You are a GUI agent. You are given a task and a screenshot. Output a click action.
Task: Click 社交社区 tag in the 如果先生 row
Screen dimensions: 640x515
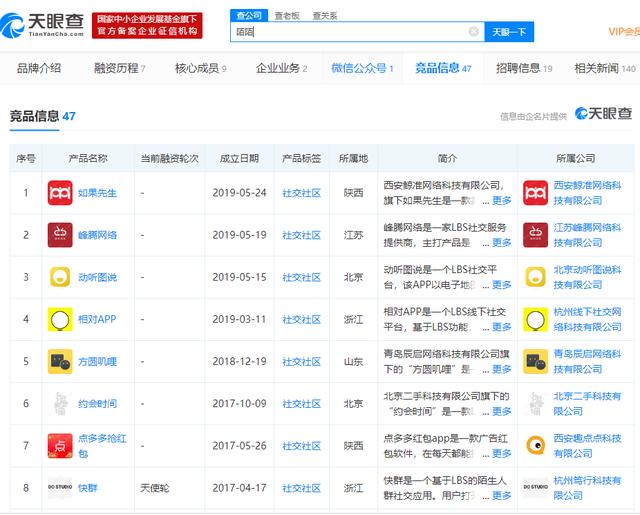pos(302,193)
